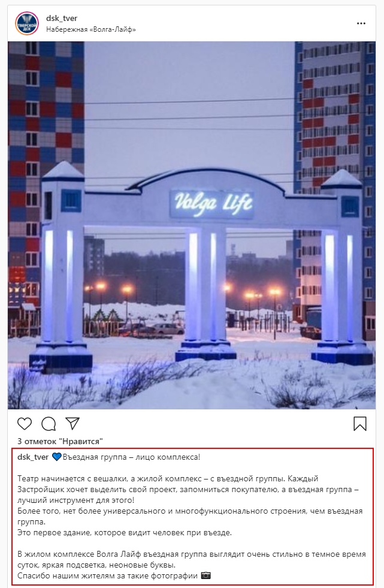
Task: Share the post using the paper plane icon
Action: coord(72,423)
